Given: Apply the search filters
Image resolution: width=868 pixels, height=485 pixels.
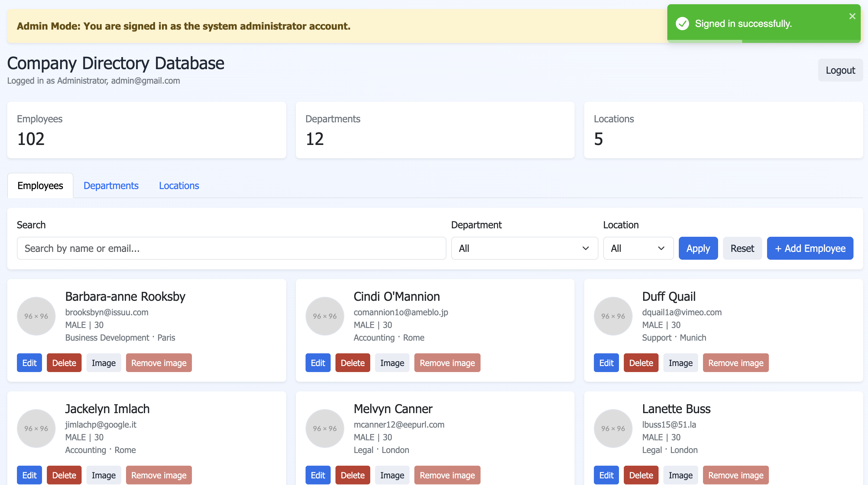Looking at the screenshot, I should [698, 248].
